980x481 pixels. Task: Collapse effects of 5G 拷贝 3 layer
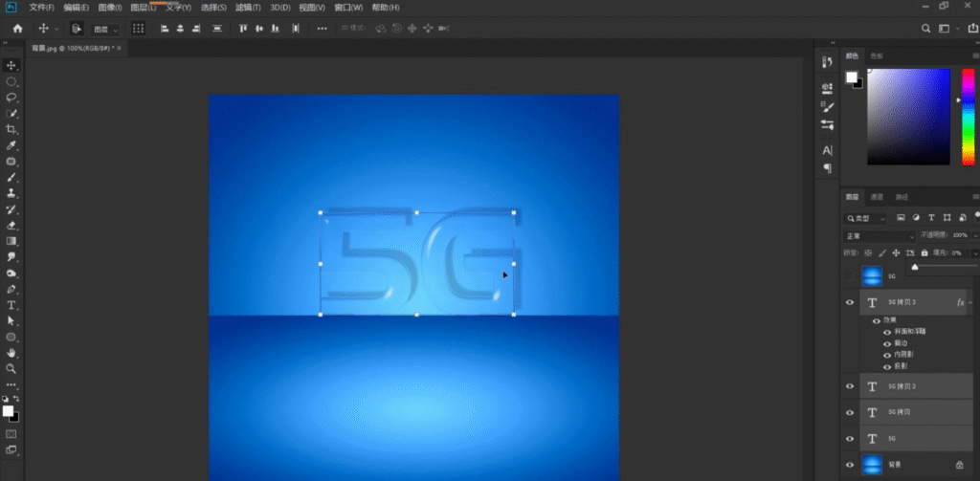970,302
